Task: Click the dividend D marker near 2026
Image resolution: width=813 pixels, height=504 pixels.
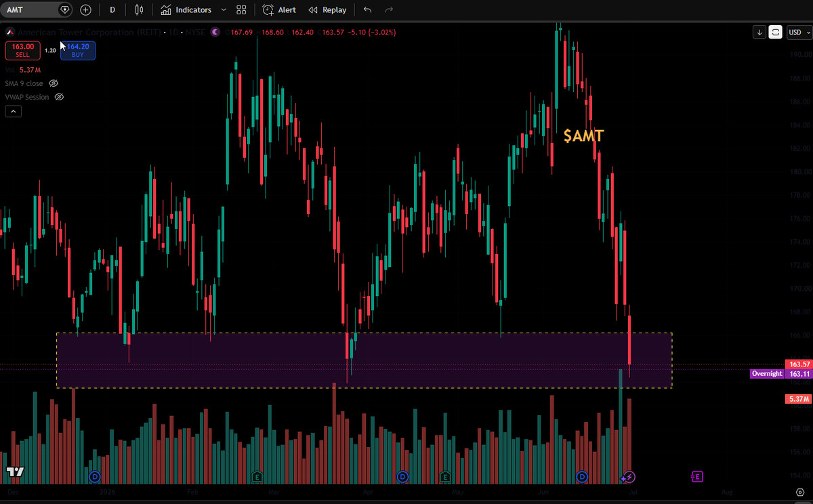Action: (94, 477)
